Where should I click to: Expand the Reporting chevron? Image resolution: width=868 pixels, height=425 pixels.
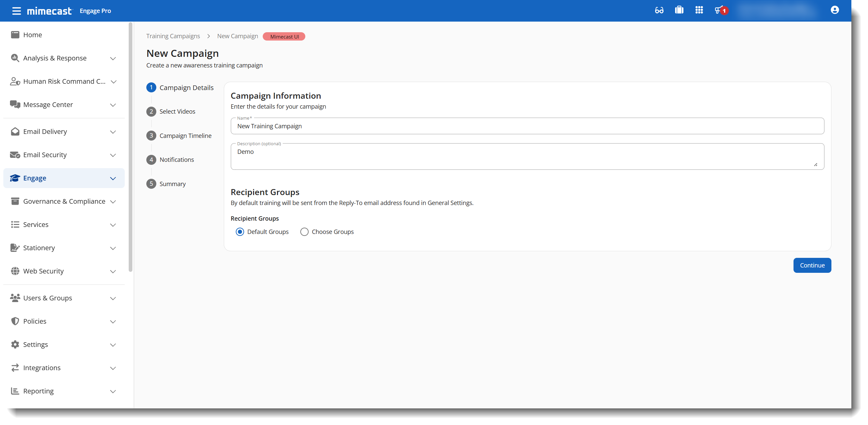[x=113, y=391]
